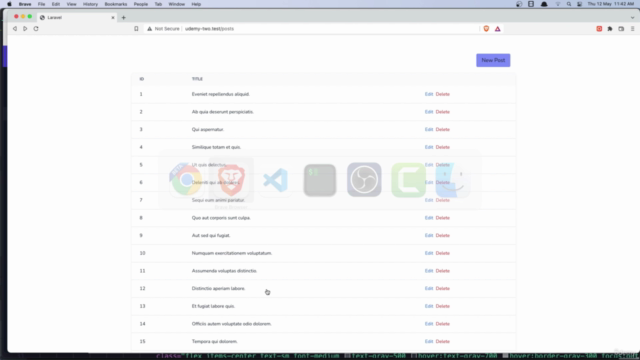
Task: Delete post 11 Assumenda voluptas distinctio
Action: click(x=442, y=271)
